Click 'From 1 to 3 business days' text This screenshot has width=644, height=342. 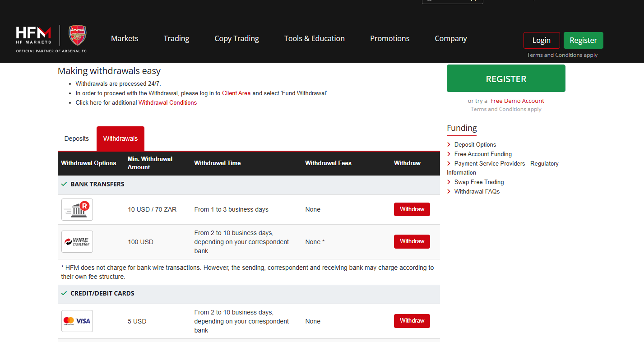232,210
